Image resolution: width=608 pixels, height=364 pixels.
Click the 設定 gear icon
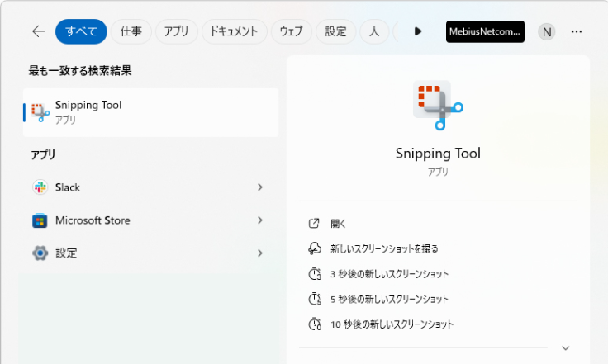click(40, 253)
